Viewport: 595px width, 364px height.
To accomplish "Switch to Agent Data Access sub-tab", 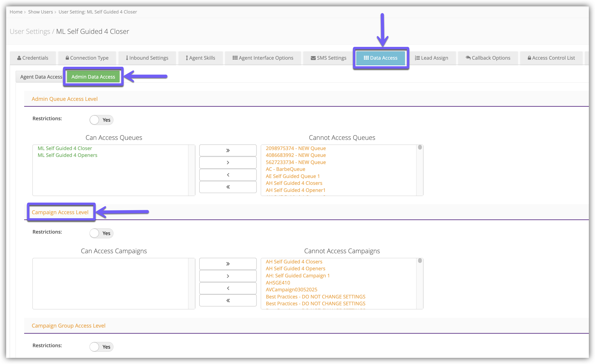I will [41, 77].
